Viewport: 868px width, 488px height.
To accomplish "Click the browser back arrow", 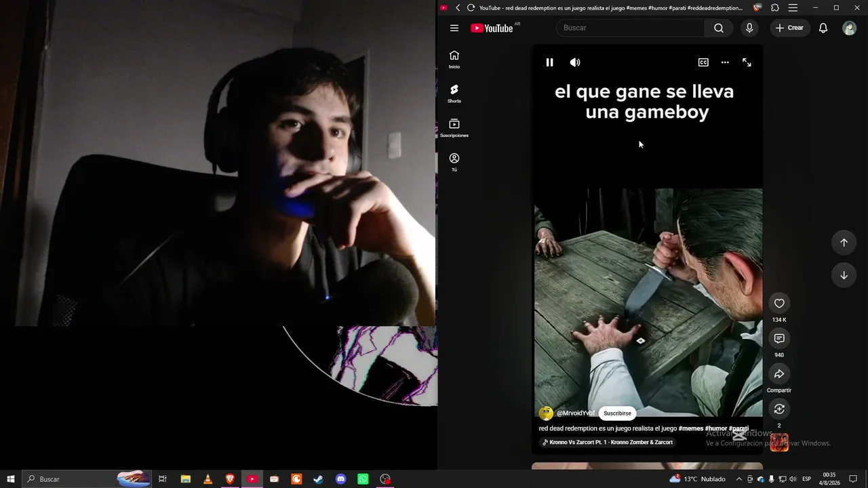I will pos(458,8).
